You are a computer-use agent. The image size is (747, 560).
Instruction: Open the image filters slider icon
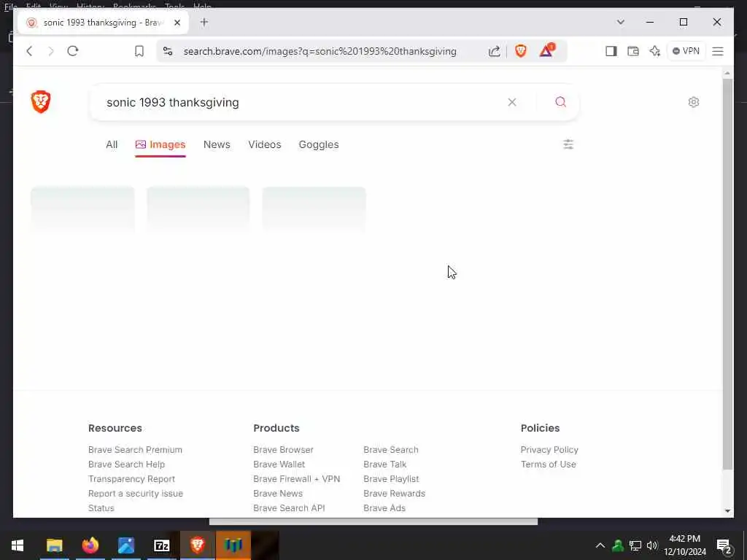pyautogui.click(x=568, y=144)
